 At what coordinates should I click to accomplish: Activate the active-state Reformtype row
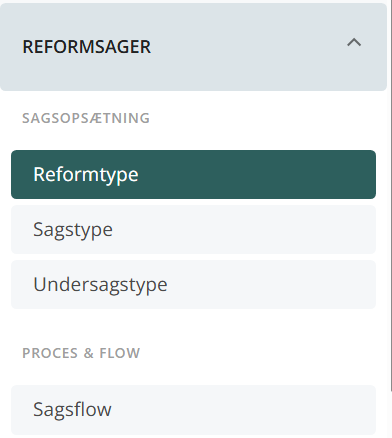pyautogui.click(x=193, y=174)
